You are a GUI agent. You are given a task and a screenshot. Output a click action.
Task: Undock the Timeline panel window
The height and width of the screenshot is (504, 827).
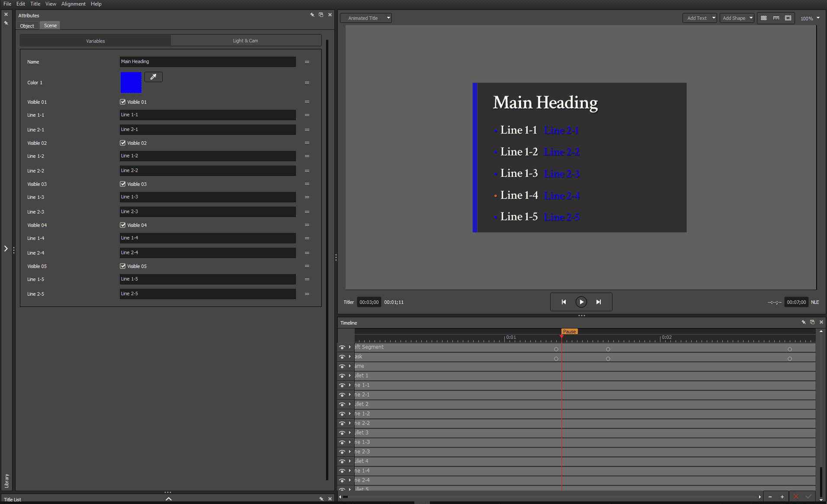click(x=812, y=322)
